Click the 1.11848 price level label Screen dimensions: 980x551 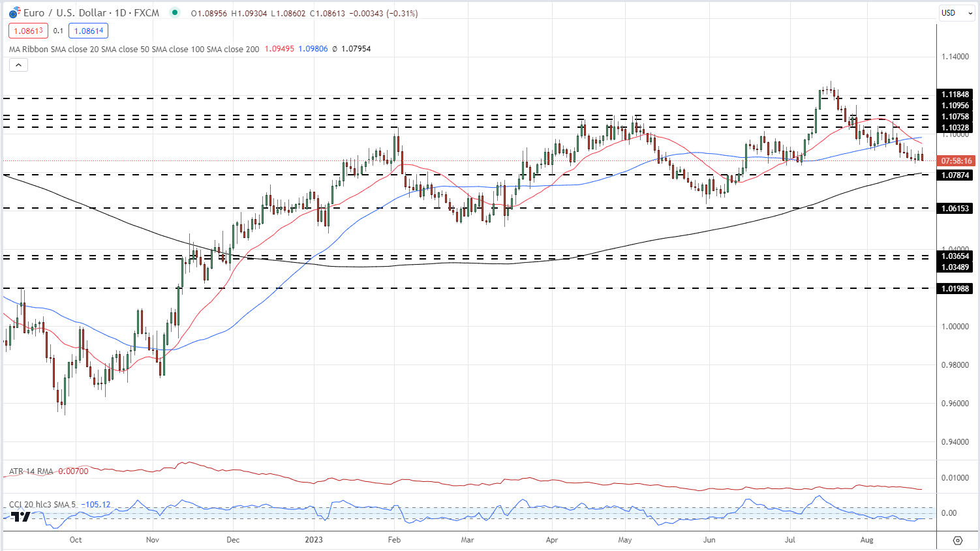click(955, 95)
